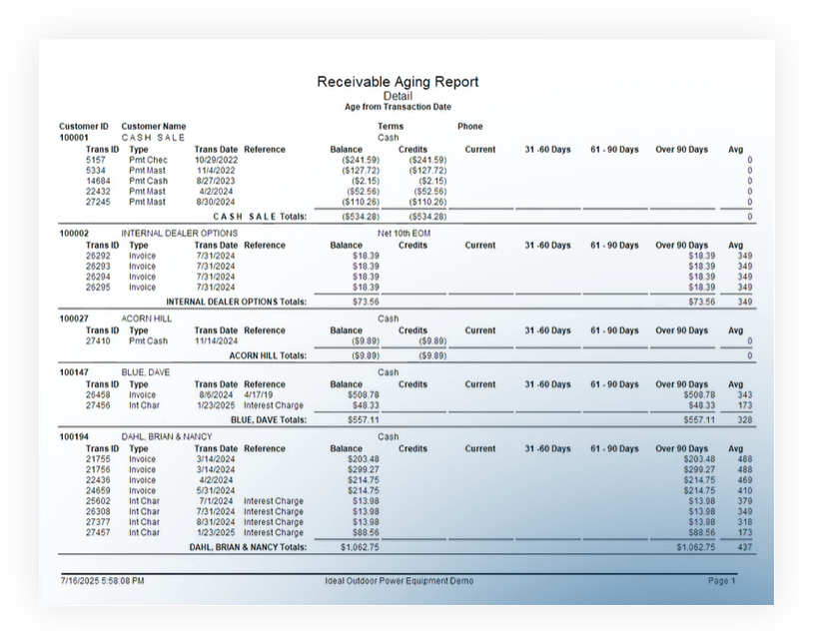Select Ideal Outdoor Power Equipment Demo footer text
The image size is (813, 644).
click(x=400, y=581)
